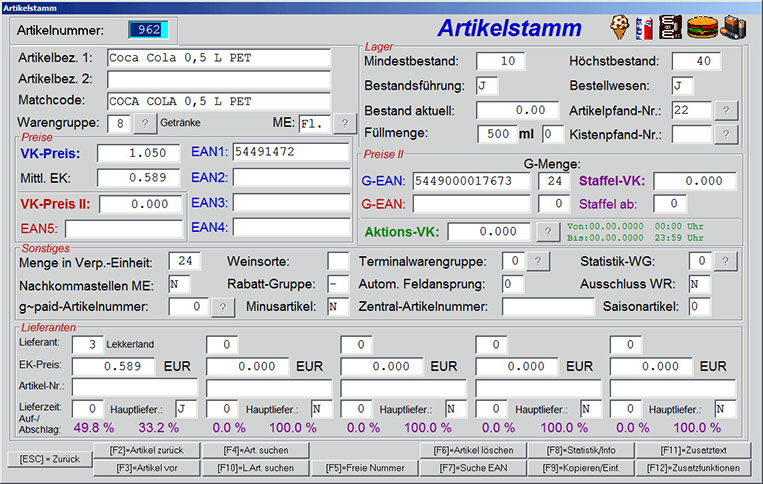The width and height of the screenshot is (763, 484).
Task: Open the Terminalwarengruppe lookup button
Action: pyautogui.click(x=536, y=262)
